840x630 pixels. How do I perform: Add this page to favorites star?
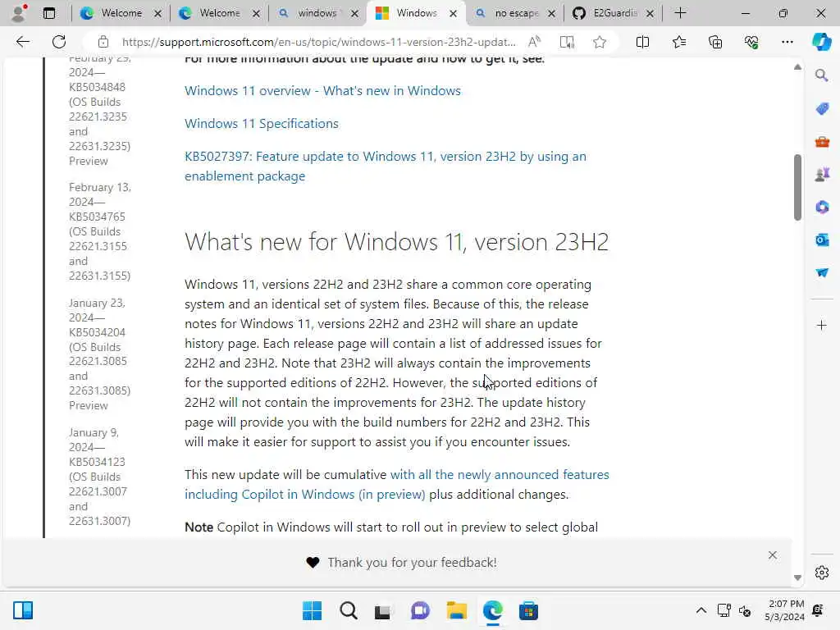(600, 42)
